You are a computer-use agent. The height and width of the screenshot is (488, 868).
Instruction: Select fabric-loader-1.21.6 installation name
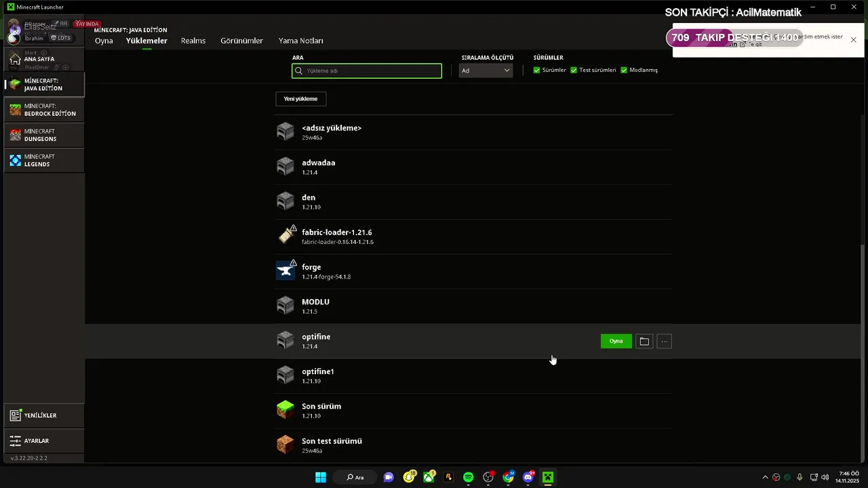[x=337, y=232]
